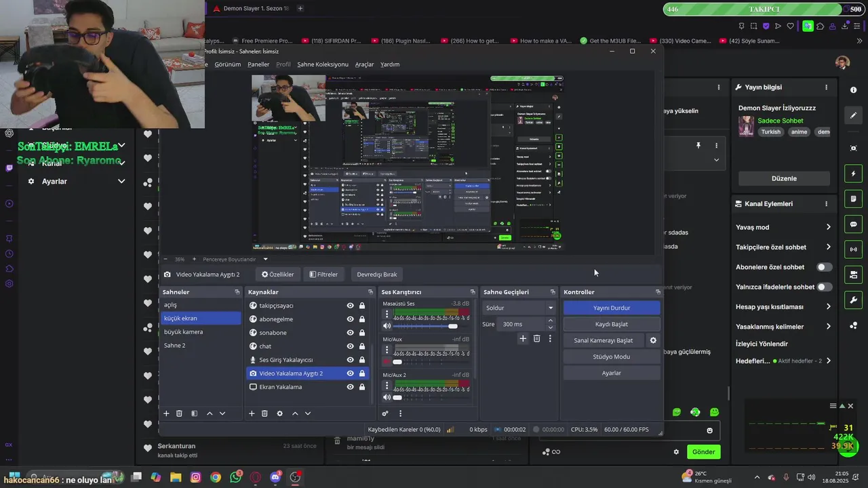The height and width of the screenshot is (488, 868).
Task: Open scene filters icon in Sahneler toolbar
Action: pyautogui.click(x=194, y=413)
